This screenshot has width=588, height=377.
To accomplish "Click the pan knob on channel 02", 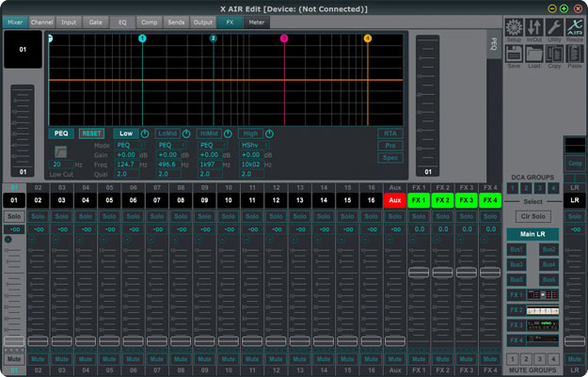I will [x=32, y=240].
